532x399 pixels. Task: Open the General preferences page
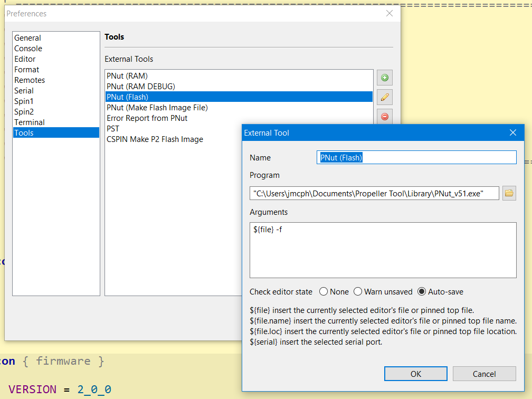pyautogui.click(x=56, y=37)
